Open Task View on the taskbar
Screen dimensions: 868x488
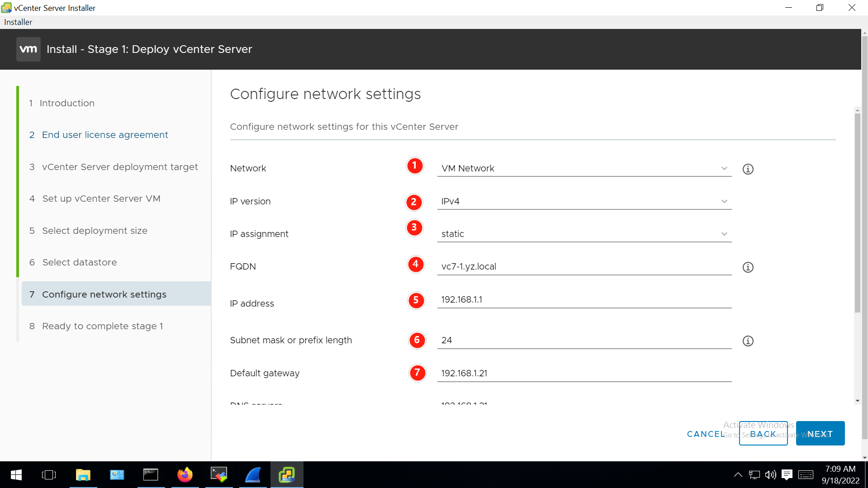point(49,475)
